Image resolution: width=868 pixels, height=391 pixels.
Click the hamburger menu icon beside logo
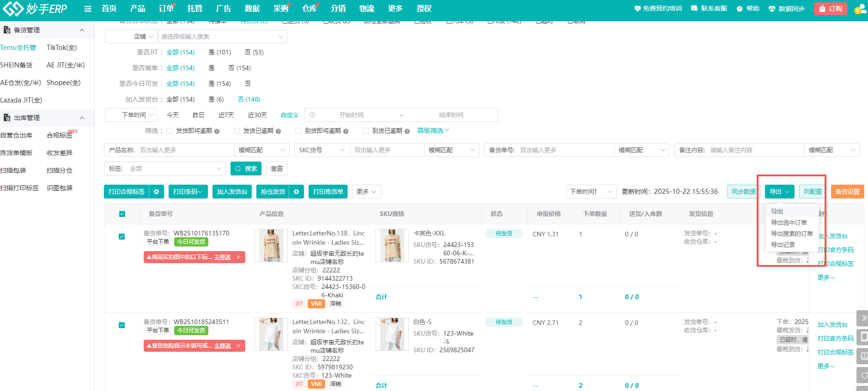click(x=88, y=9)
